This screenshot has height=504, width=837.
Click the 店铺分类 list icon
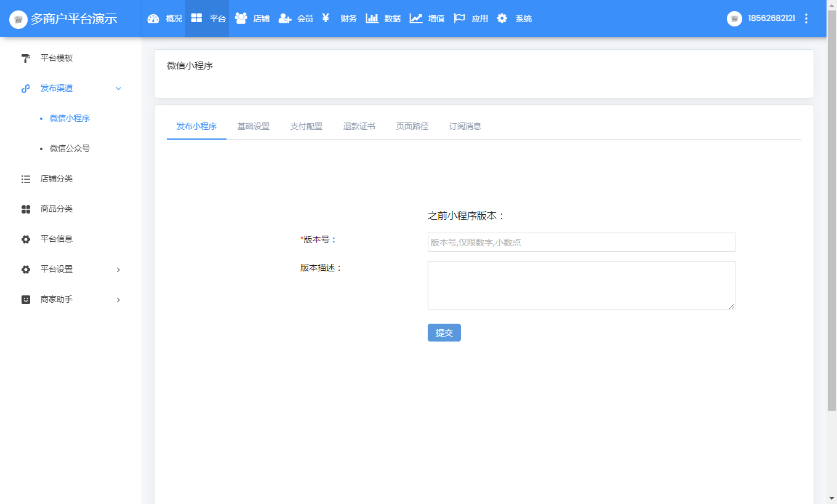[x=26, y=179]
